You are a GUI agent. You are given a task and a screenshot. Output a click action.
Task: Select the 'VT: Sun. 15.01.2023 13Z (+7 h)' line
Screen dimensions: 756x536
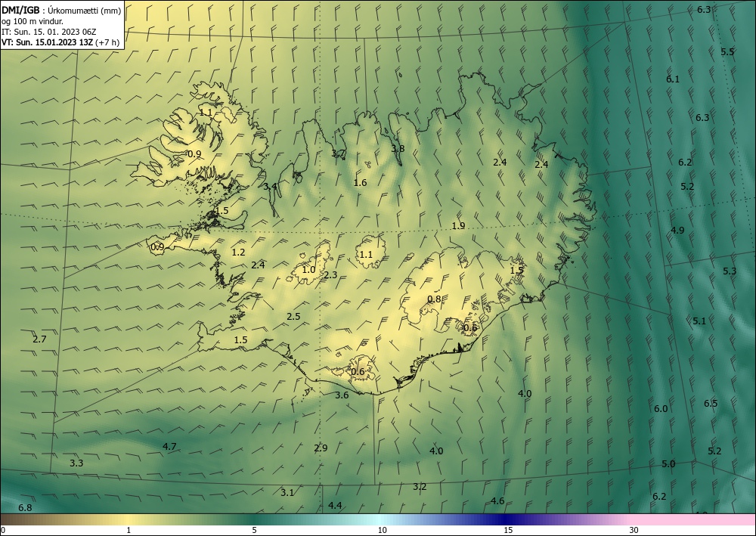(60, 42)
